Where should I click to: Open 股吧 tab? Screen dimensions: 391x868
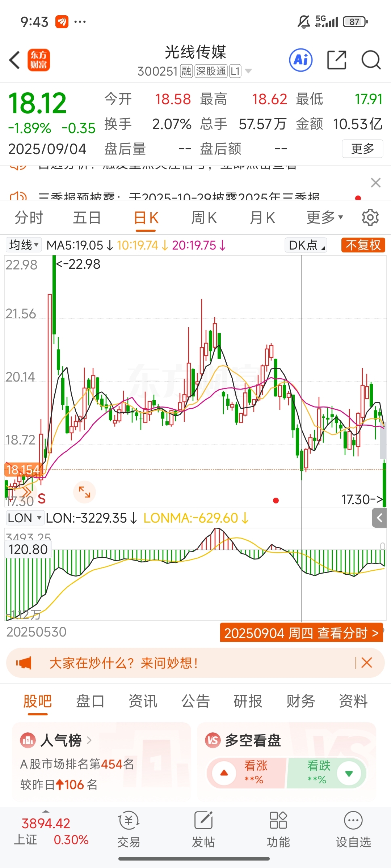tap(38, 701)
